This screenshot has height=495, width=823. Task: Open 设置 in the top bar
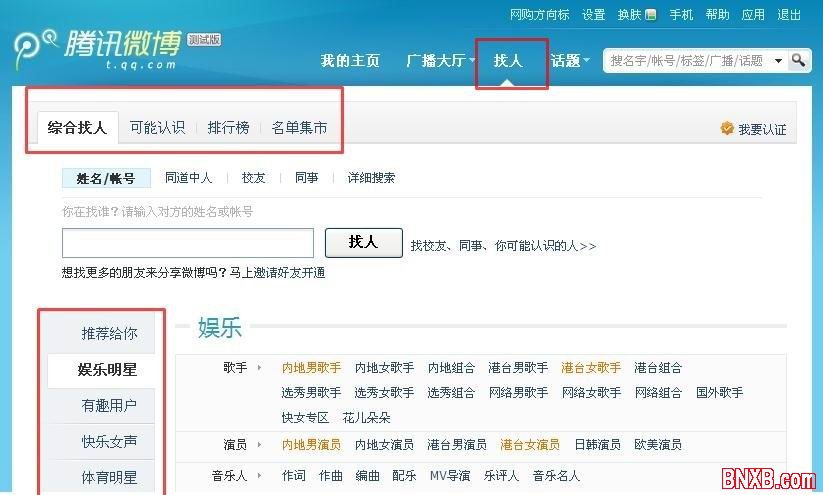[594, 15]
